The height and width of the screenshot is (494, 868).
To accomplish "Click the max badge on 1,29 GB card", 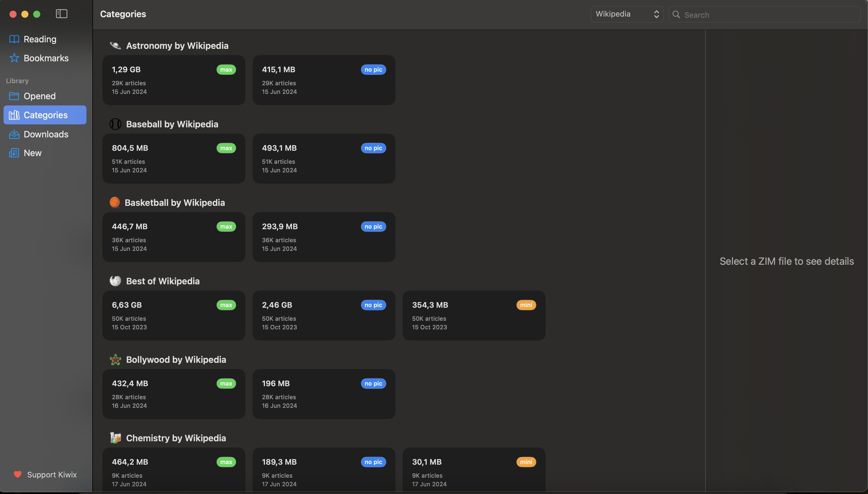I will click(226, 70).
